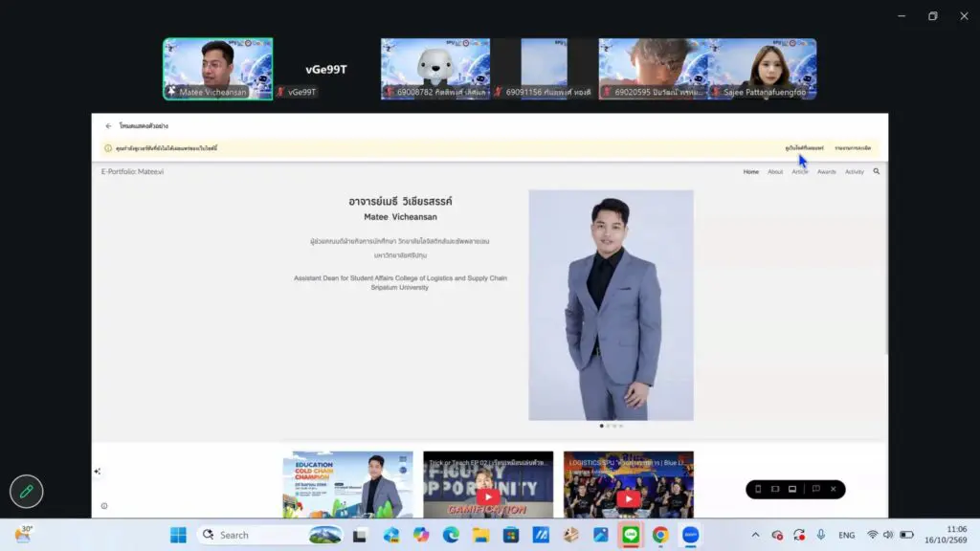980x551 pixels.
Task: Select the last carousel dot under portrait
Action: click(621, 426)
